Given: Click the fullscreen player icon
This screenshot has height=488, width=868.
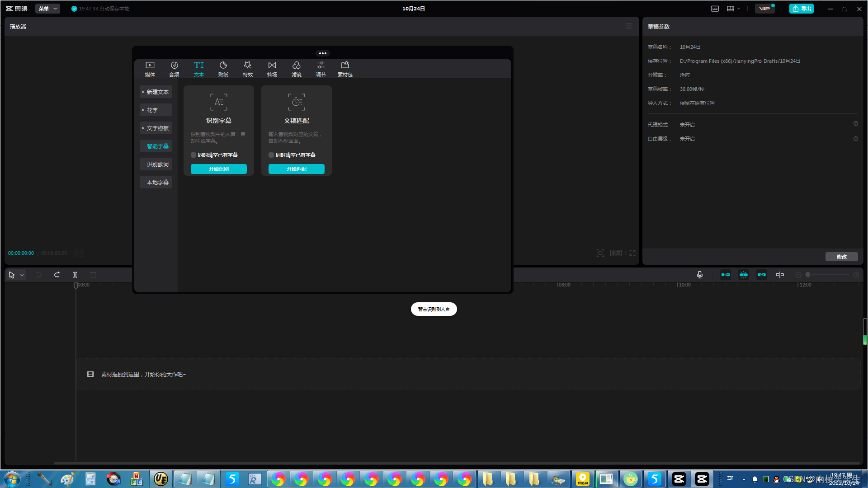Looking at the screenshot, I should click(x=632, y=253).
